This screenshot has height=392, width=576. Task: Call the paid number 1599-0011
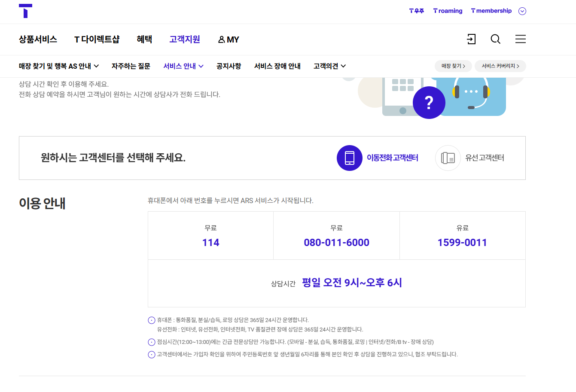(x=462, y=243)
